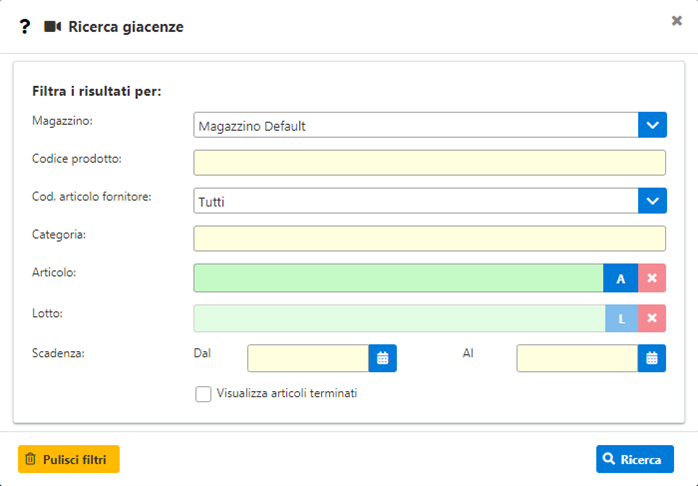This screenshot has height=486, width=698.
Task: Open the Dal date calendar picker
Action: 382,358
